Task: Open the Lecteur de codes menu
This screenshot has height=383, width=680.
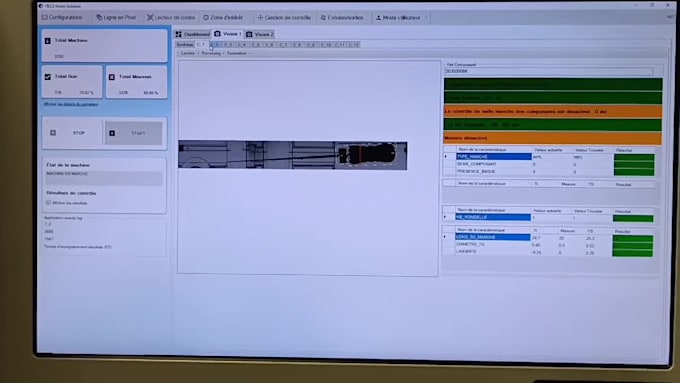Action: point(171,17)
